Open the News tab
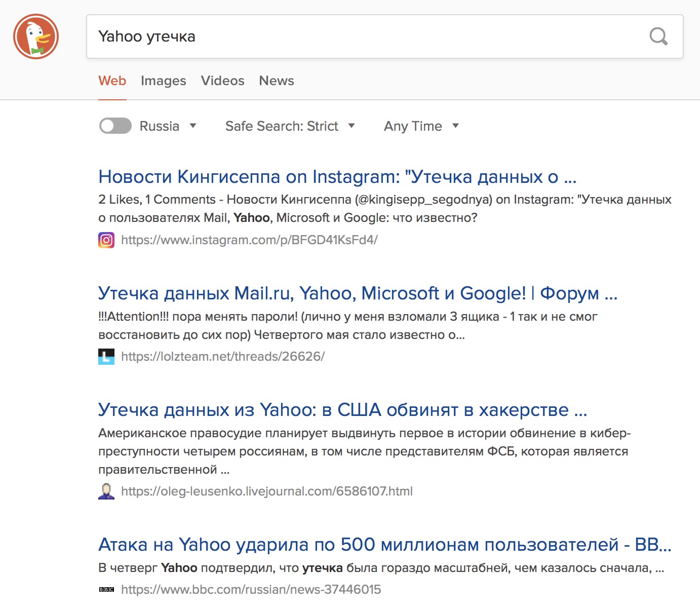Screen dimensions: 700x611 pyautogui.click(x=276, y=81)
